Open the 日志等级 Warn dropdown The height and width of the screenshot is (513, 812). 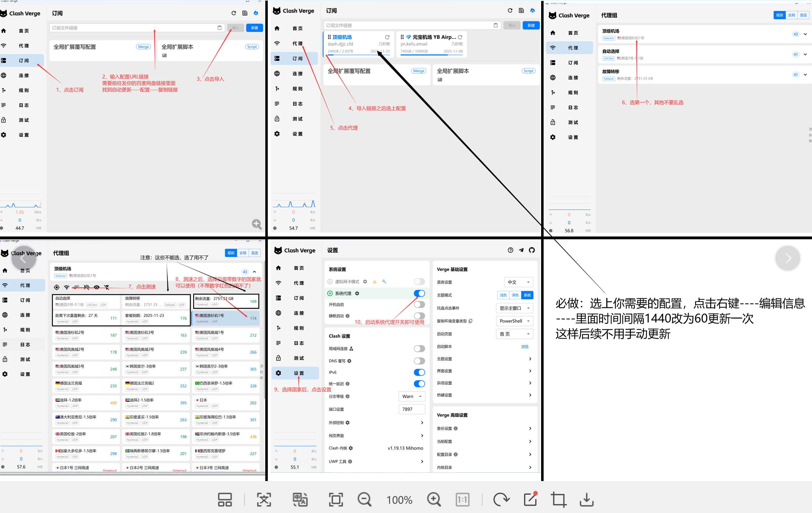tap(411, 396)
